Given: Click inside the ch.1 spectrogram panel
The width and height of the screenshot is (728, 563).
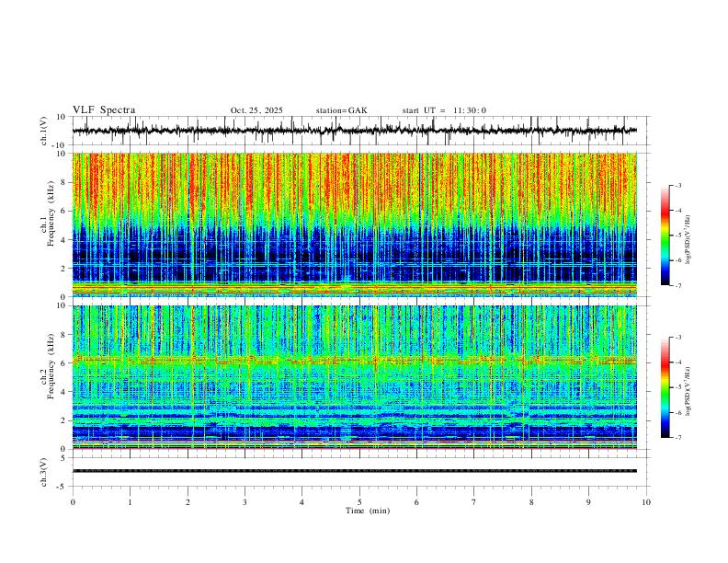Looking at the screenshot, I should pos(354,224).
